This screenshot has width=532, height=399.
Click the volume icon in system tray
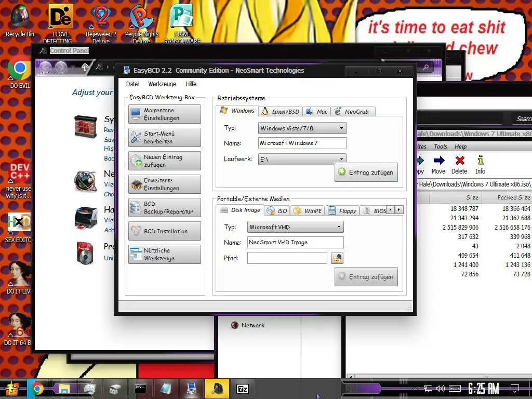tap(440, 389)
